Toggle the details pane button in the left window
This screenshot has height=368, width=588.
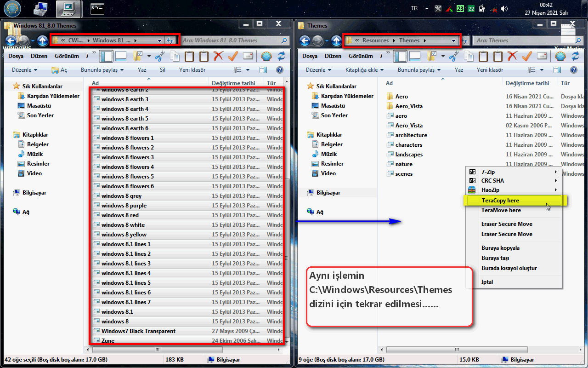click(x=121, y=56)
